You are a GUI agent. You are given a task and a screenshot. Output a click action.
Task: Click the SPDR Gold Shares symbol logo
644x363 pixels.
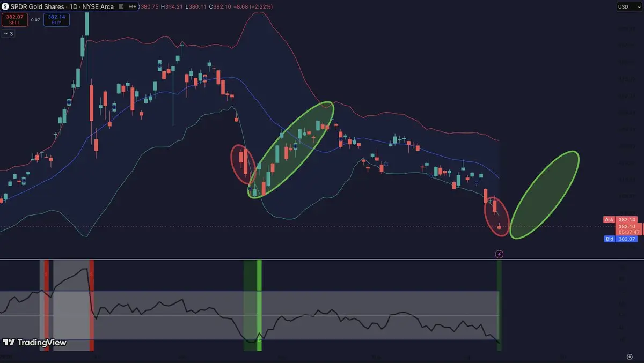coord(5,6)
